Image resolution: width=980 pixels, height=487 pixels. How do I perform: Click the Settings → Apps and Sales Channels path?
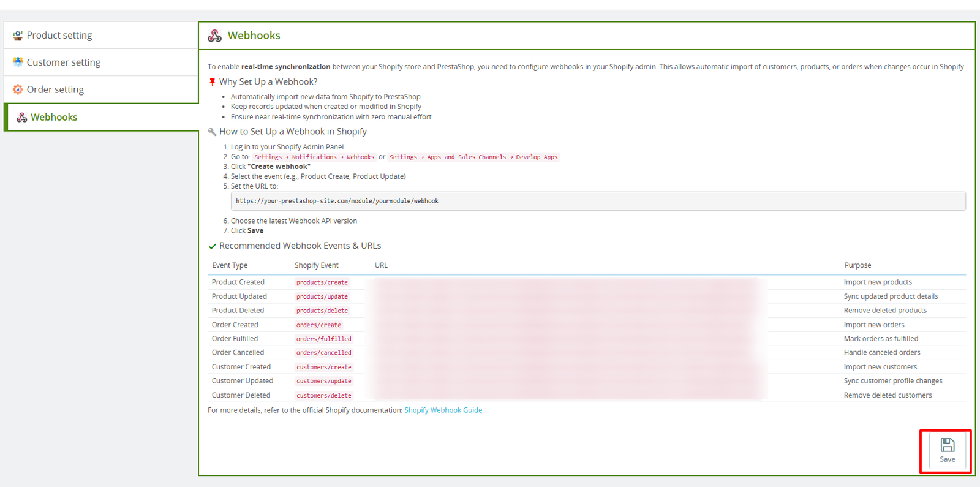click(x=473, y=157)
